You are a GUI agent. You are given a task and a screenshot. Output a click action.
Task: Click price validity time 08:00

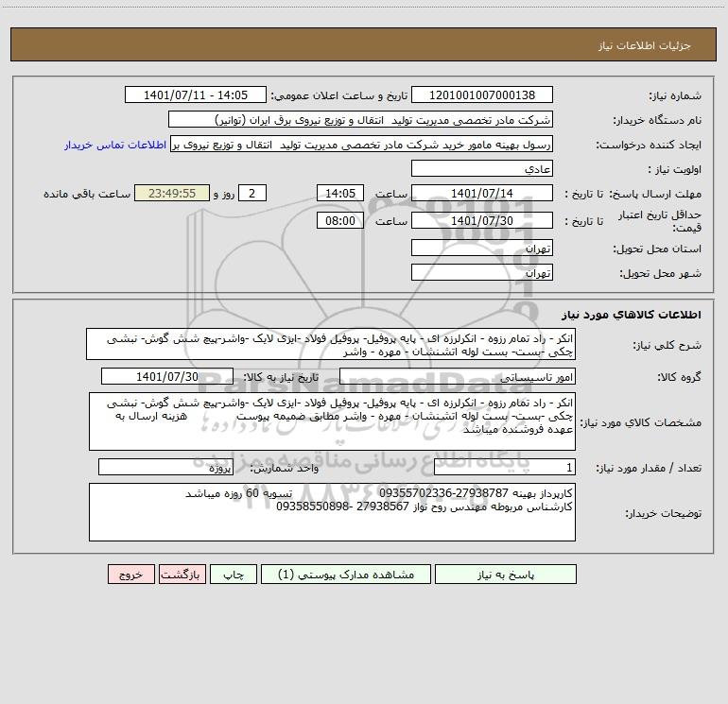pyautogui.click(x=339, y=220)
